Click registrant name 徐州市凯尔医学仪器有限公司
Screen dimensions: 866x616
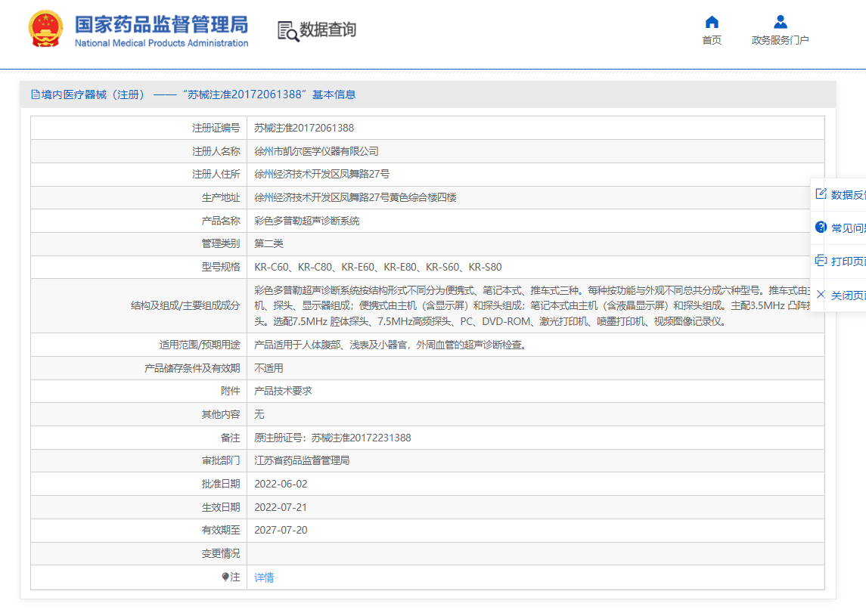point(316,151)
